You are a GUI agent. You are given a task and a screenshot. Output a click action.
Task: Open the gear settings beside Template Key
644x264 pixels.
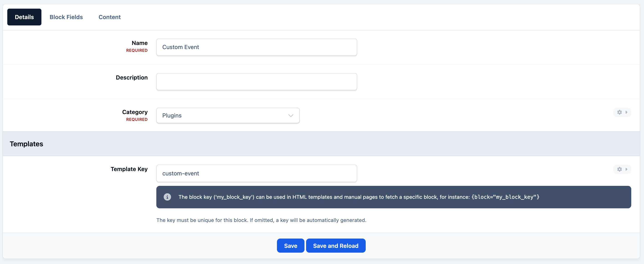(x=622, y=169)
